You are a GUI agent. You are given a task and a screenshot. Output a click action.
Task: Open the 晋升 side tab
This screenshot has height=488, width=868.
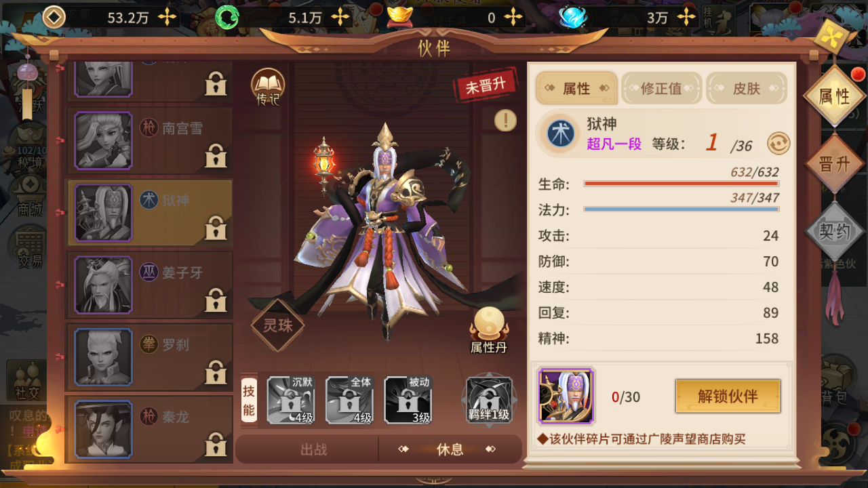[x=834, y=164]
